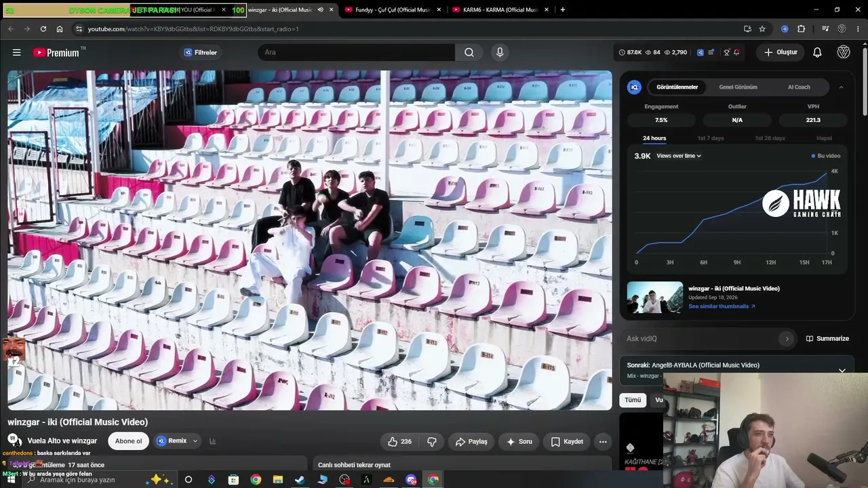Image resolution: width=868 pixels, height=488 pixels.
Task: Open the YouTube hamburger guide menu
Action: [x=16, y=52]
